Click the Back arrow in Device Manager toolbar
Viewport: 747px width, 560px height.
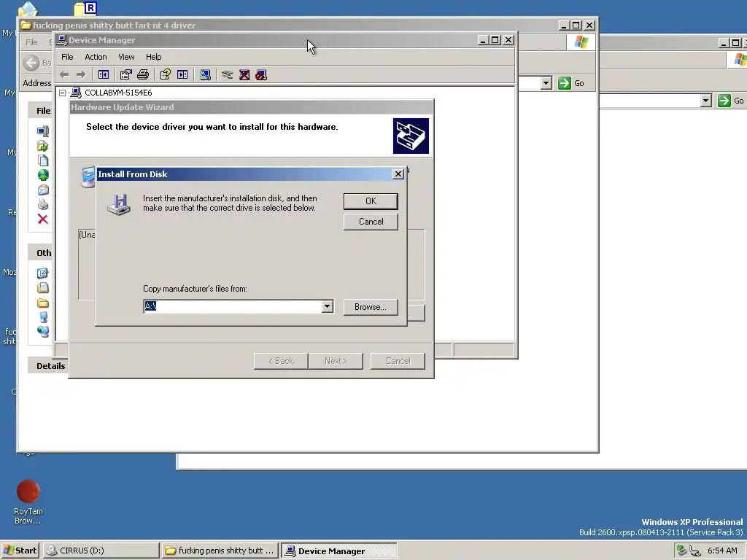64,75
